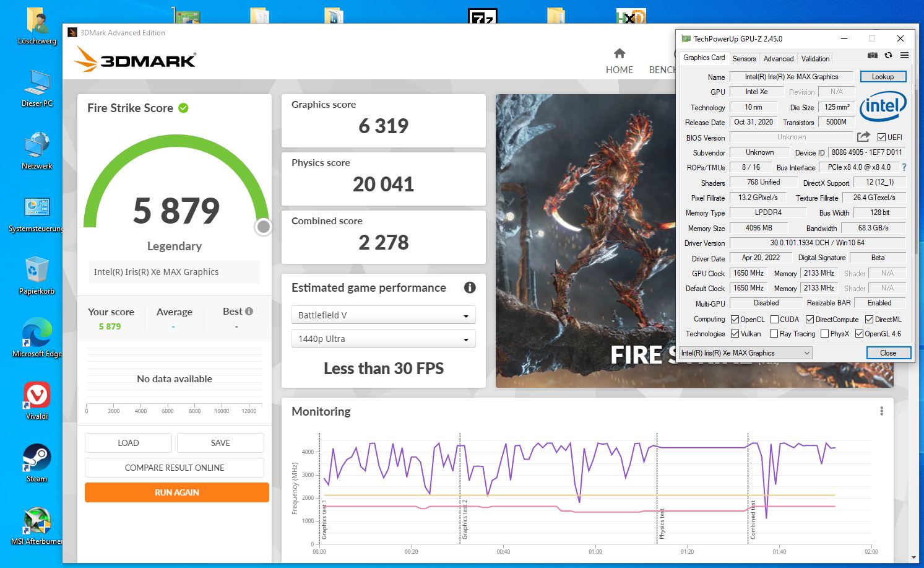Select the Papierkorb recycle bin icon
The height and width of the screenshot is (568, 924).
coord(37,276)
